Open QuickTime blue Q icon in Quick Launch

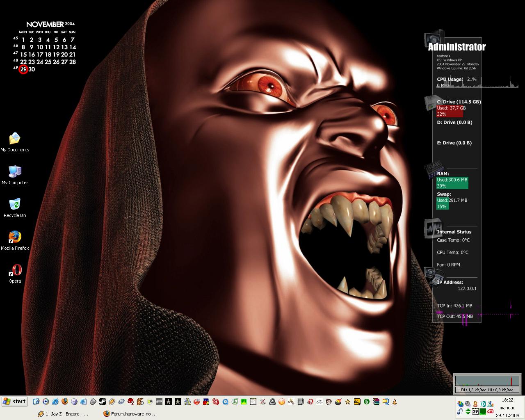click(225, 402)
